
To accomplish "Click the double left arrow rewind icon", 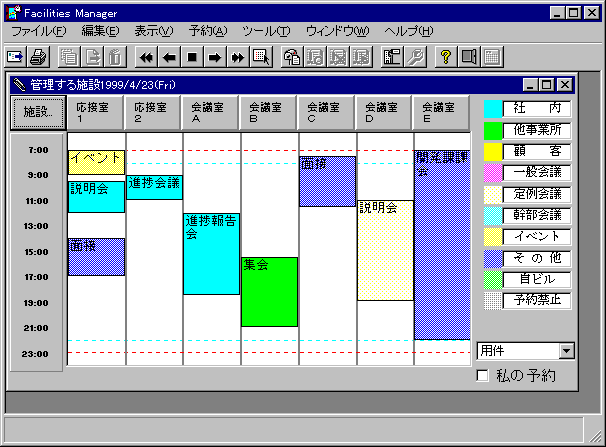I will (x=146, y=57).
